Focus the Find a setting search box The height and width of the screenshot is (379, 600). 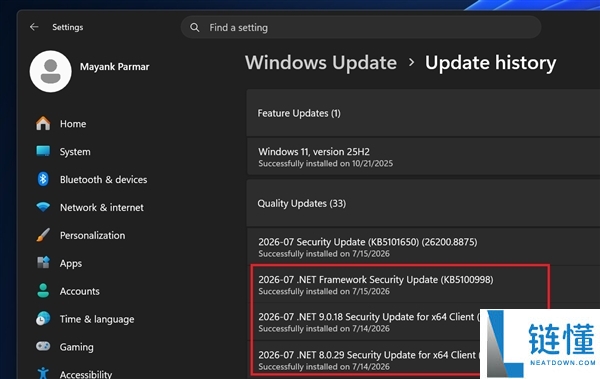pyautogui.click(x=361, y=27)
